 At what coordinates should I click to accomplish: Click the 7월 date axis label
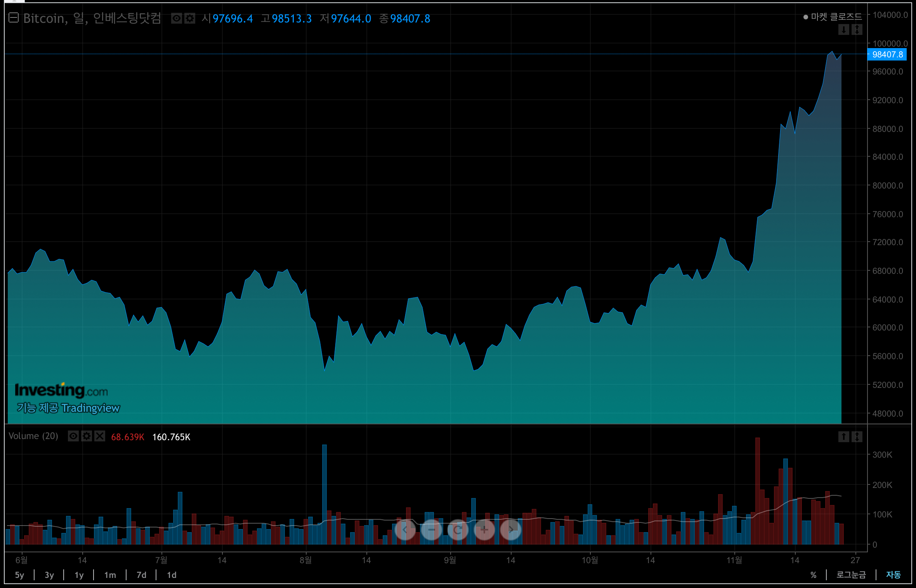tap(161, 560)
